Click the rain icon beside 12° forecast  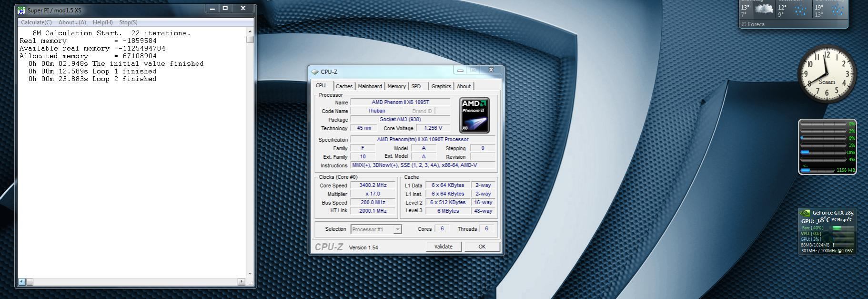pyautogui.click(x=800, y=10)
